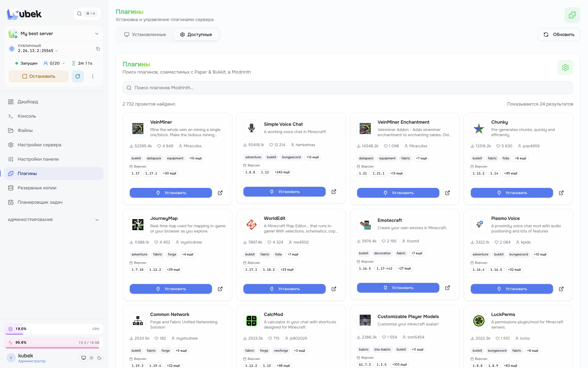
Task: Expand JourneyMap +4 ещё tags
Action: tap(188, 254)
